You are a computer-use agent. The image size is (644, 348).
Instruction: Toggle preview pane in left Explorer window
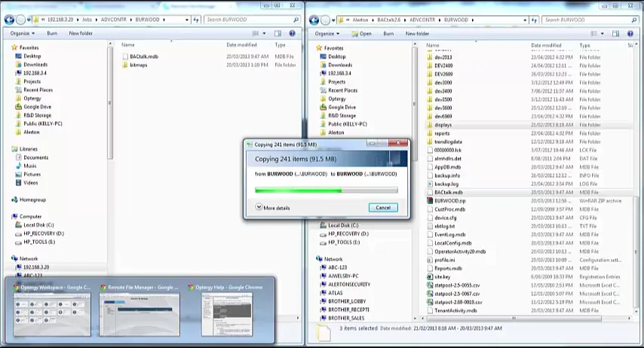pos(278,33)
